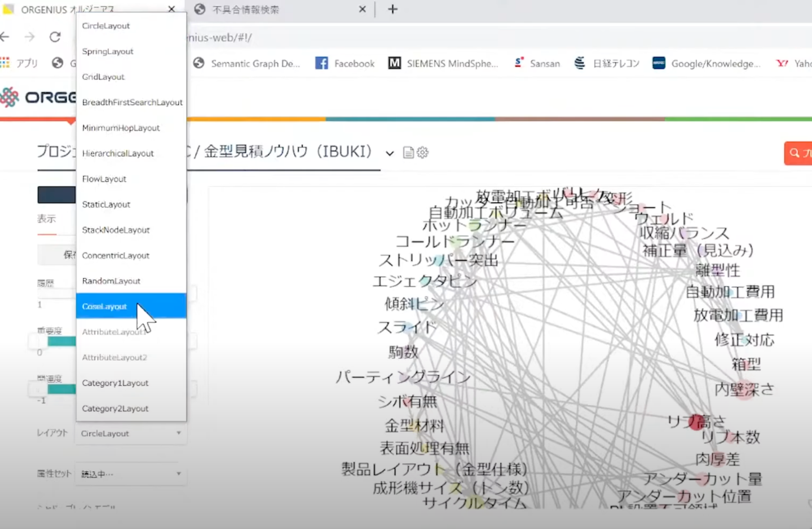Click the 離型性 node label
Image resolution: width=812 pixels, height=529 pixels.
tap(718, 270)
